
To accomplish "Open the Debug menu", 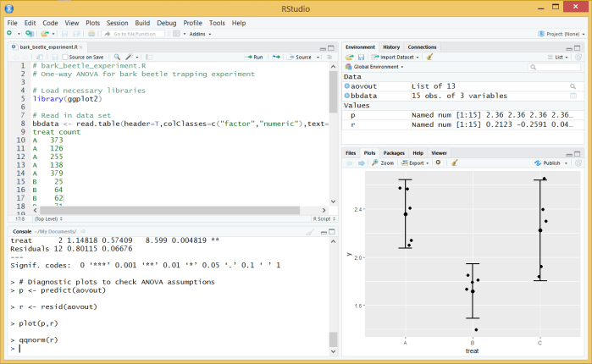I will click(167, 23).
